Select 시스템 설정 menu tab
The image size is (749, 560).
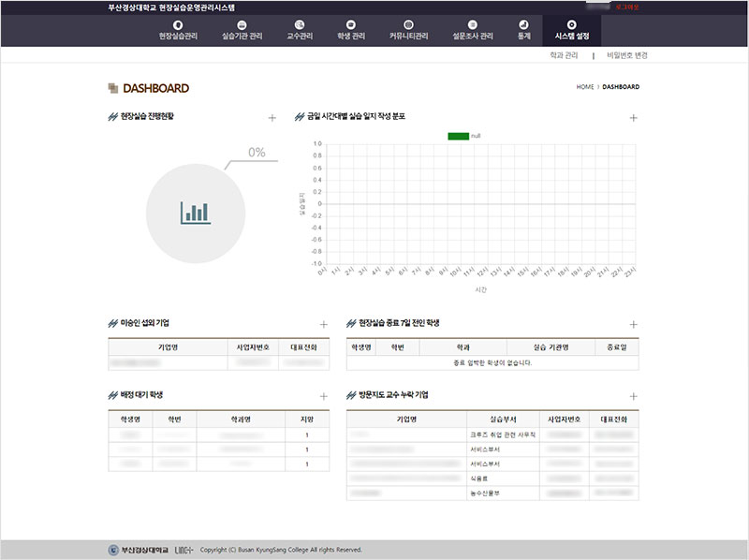tap(572, 30)
